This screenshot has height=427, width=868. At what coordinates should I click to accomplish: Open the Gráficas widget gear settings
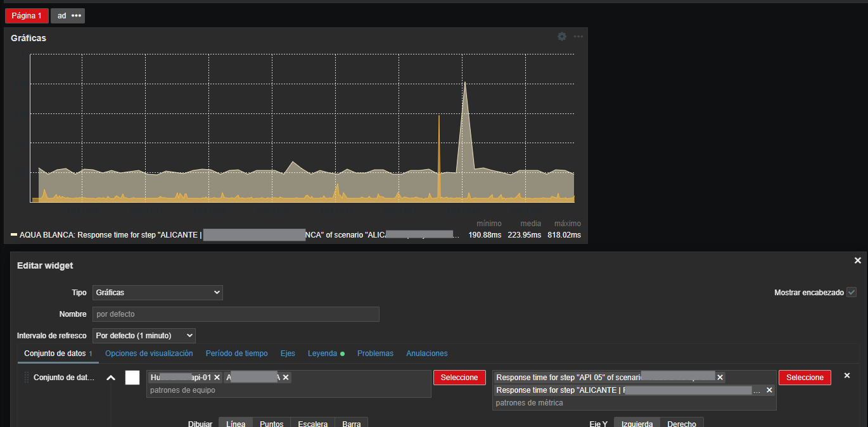click(x=562, y=37)
